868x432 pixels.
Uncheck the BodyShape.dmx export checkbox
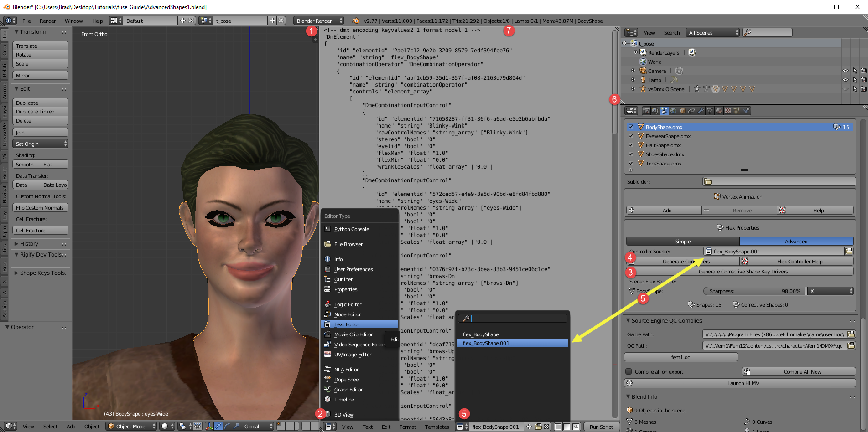point(631,127)
